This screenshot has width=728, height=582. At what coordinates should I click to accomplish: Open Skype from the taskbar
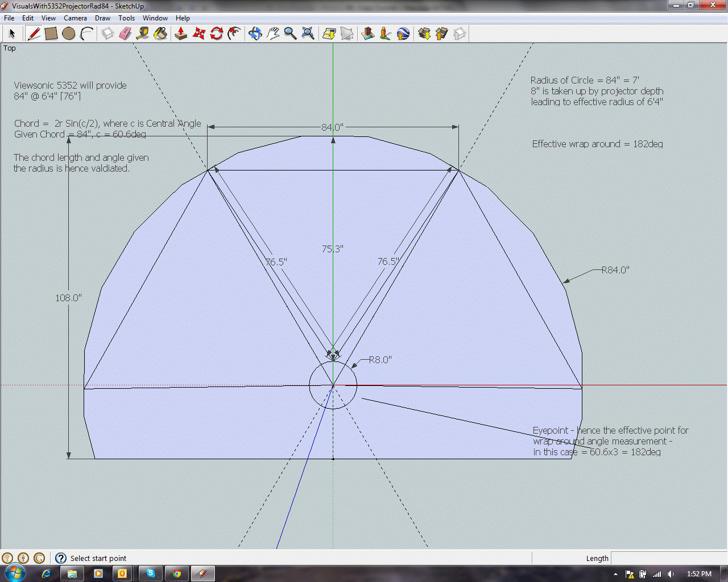[151, 573]
